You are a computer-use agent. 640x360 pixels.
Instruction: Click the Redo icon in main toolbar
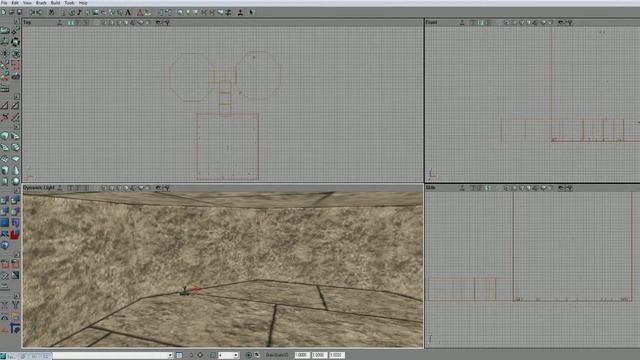coord(39,12)
